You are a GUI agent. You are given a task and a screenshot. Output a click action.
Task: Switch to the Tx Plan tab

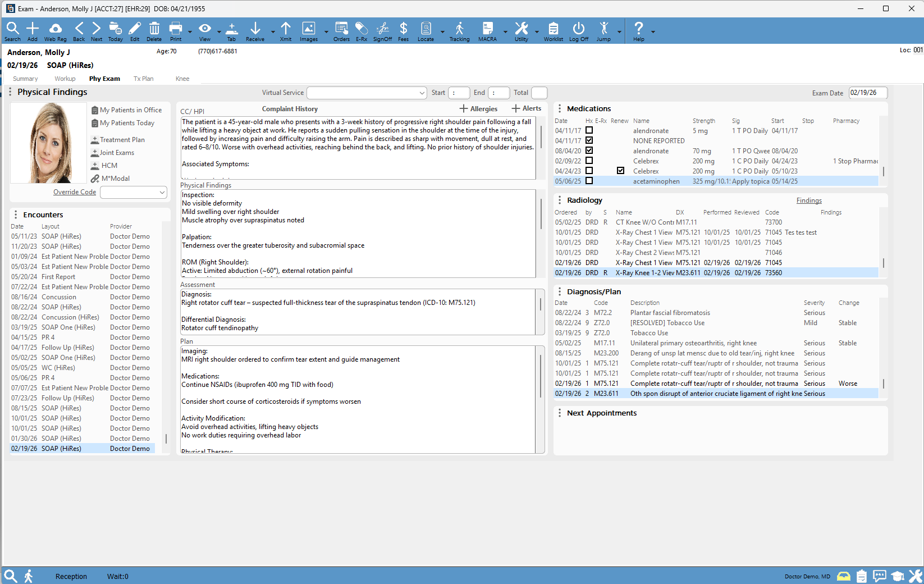coord(143,79)
